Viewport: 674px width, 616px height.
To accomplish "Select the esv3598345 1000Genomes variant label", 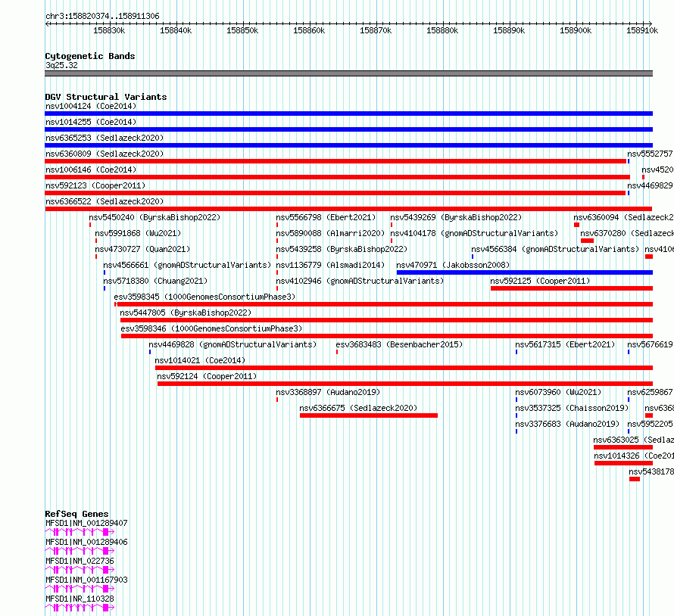I will click(204, 297).
